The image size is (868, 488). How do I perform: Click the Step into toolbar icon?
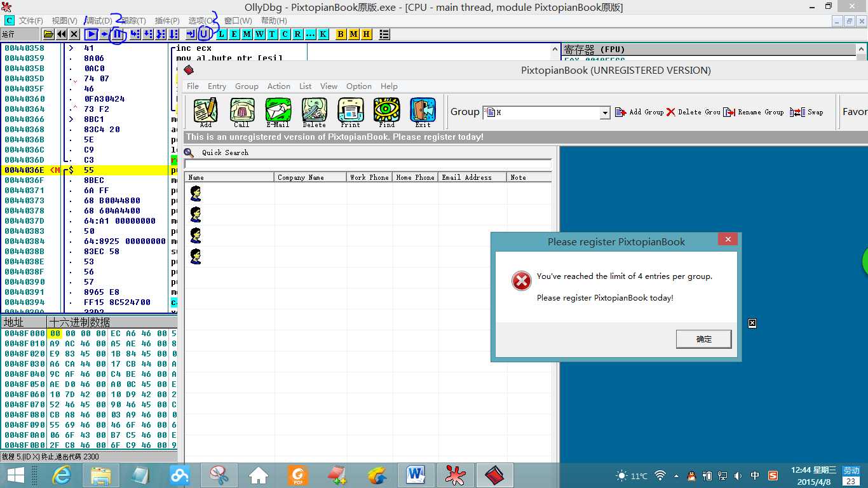click(135, 34)
